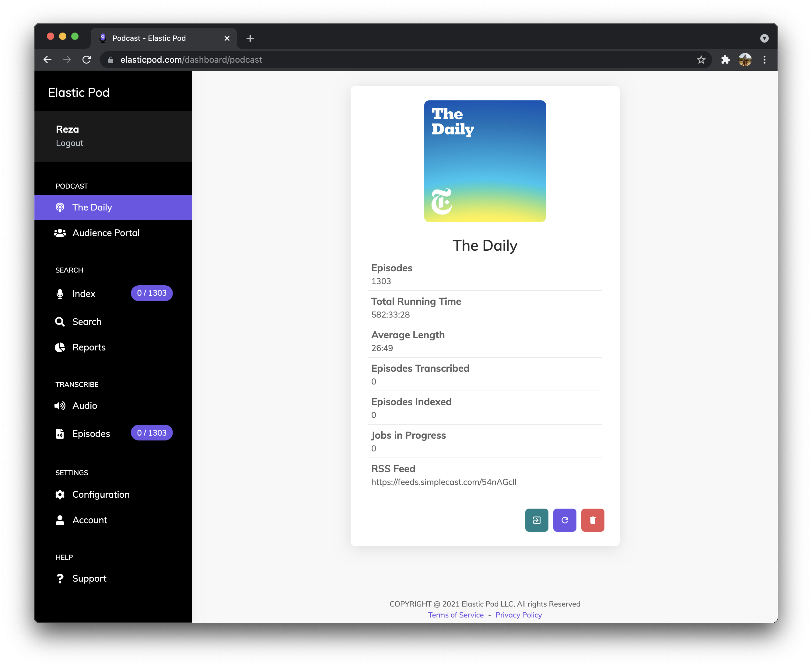The width and height of the screenshot is (812, 668).
Task: Click the gear icon beside Configuration
Action: point(60,494)
